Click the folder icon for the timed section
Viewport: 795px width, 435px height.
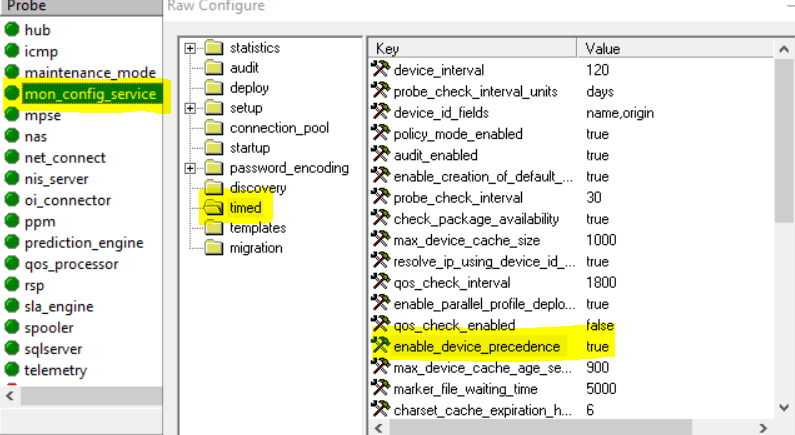pyautogui.click(x=213, y=208)
